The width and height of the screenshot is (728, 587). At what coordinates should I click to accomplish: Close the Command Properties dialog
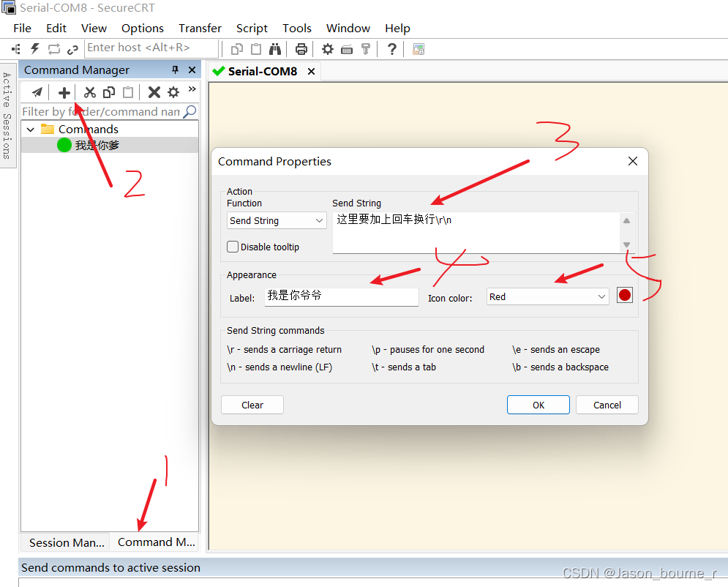tap(632, 161)
